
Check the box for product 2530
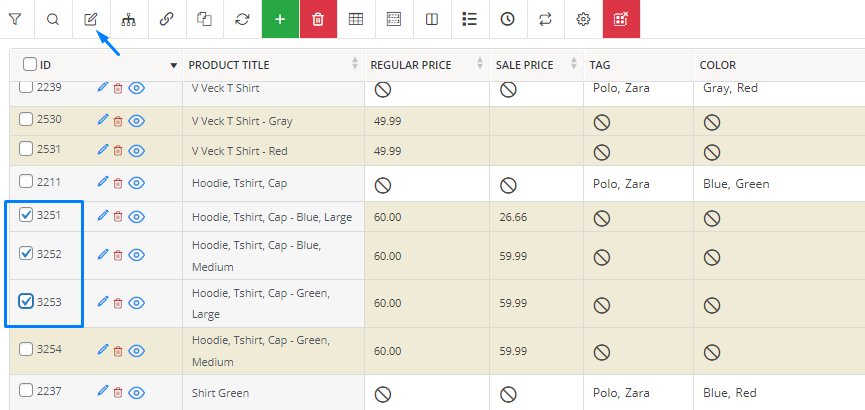coord(26,119)
